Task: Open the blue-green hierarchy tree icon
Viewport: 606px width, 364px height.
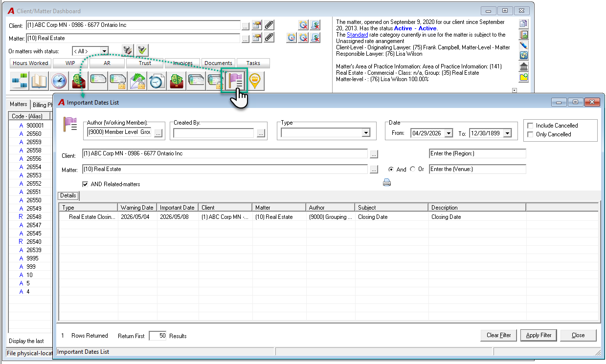Action: tap(20, 81)
